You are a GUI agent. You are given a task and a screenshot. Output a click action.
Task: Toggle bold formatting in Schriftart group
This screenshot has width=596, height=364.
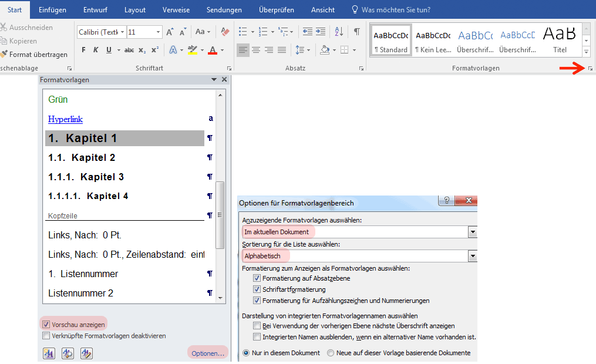(x=83, y=50)
